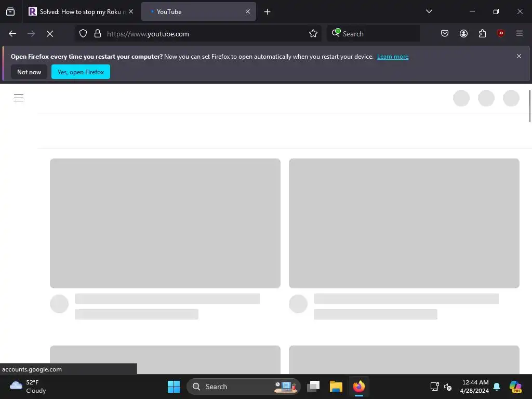Image resolution: width=532 pixels, height=399 pixels.
Task: Close the Roku tab
Action: click(131, 11)
